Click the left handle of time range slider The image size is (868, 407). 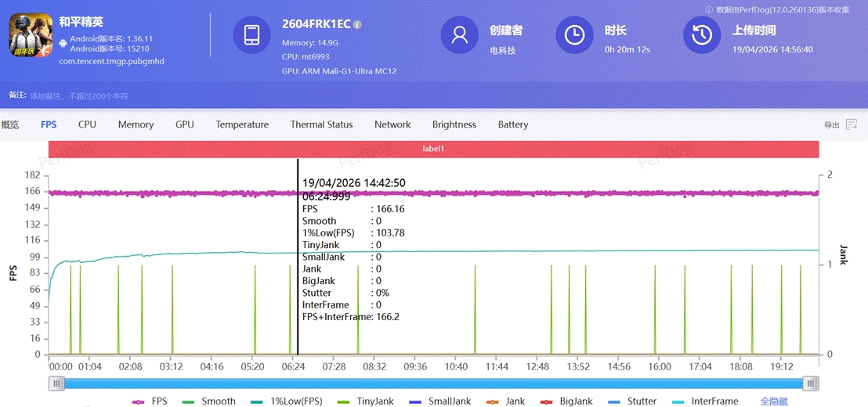coord(56,383)
